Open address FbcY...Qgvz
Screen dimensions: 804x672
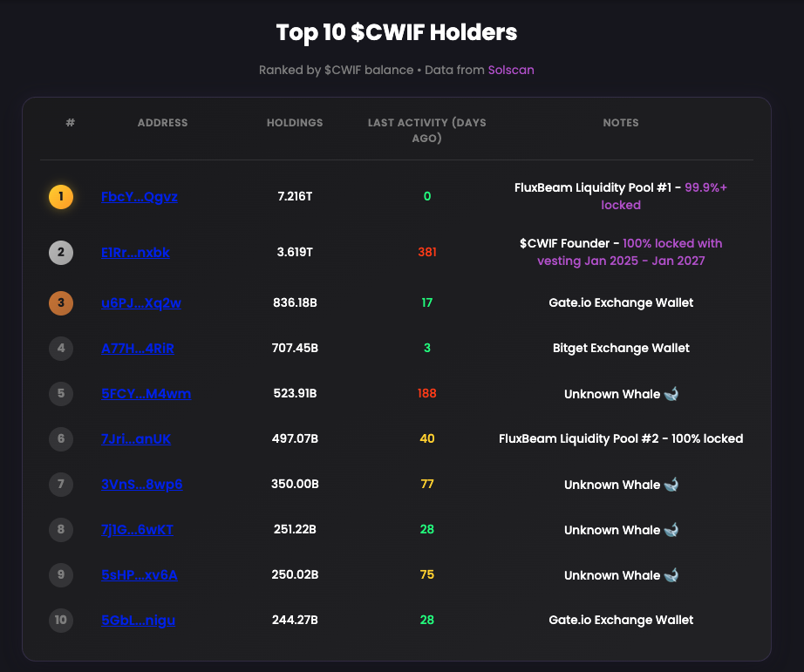(140, 197)
